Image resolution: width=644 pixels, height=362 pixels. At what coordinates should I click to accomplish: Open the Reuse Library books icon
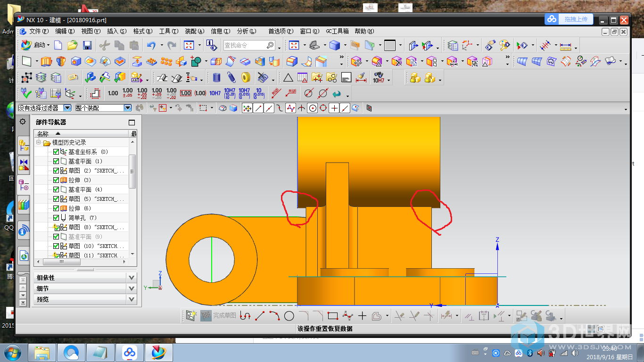point(24,205)
